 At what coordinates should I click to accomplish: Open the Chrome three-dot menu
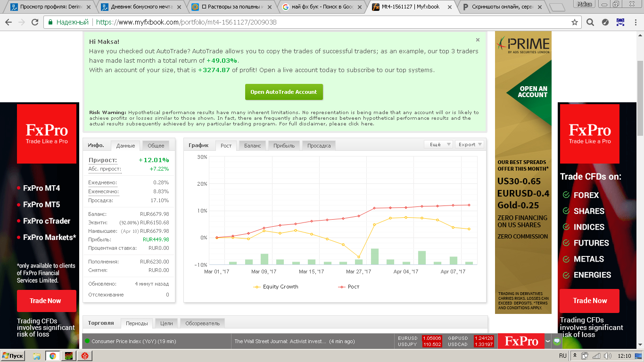(635, 22)
